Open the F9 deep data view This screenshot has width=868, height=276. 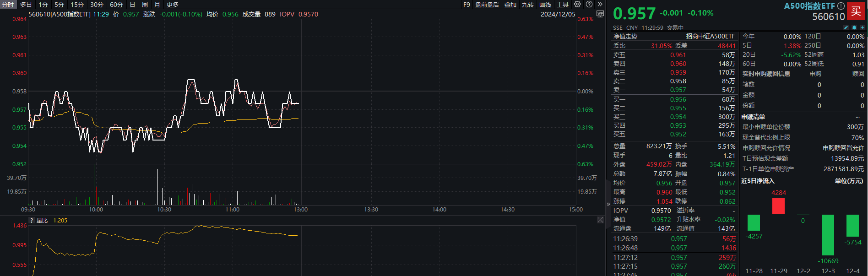(x=467, y=5)
